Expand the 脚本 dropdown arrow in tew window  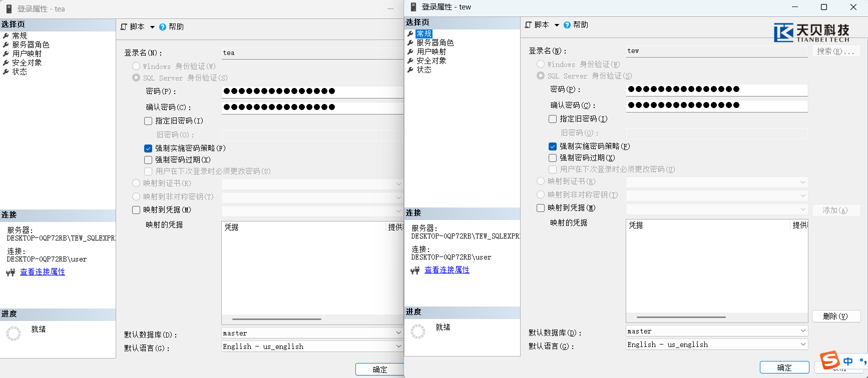click(557, 25)
